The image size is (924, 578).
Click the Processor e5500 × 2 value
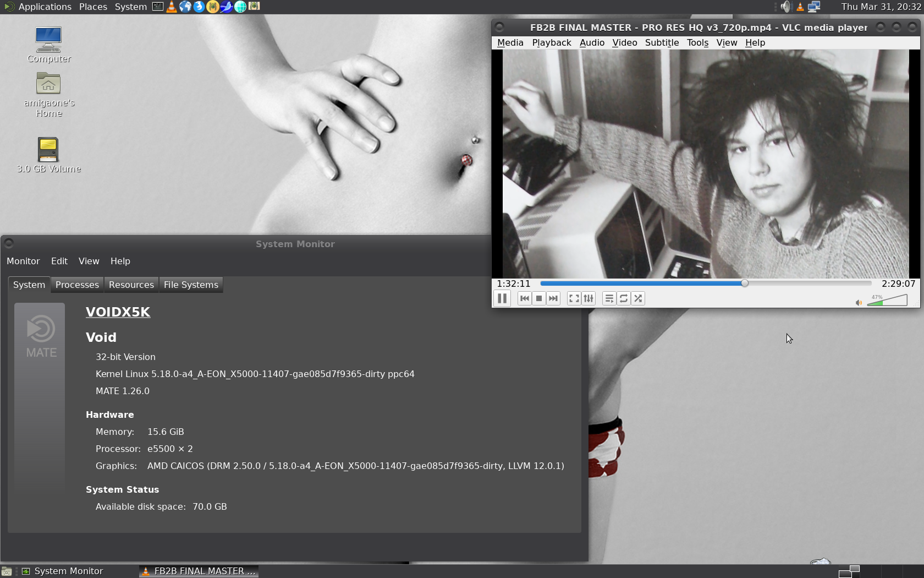click(170, 449)
